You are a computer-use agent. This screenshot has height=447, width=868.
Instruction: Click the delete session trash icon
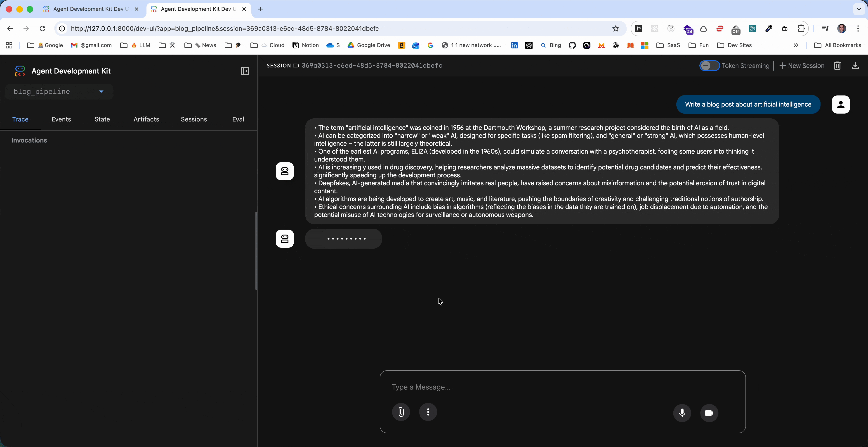point(837,66)
